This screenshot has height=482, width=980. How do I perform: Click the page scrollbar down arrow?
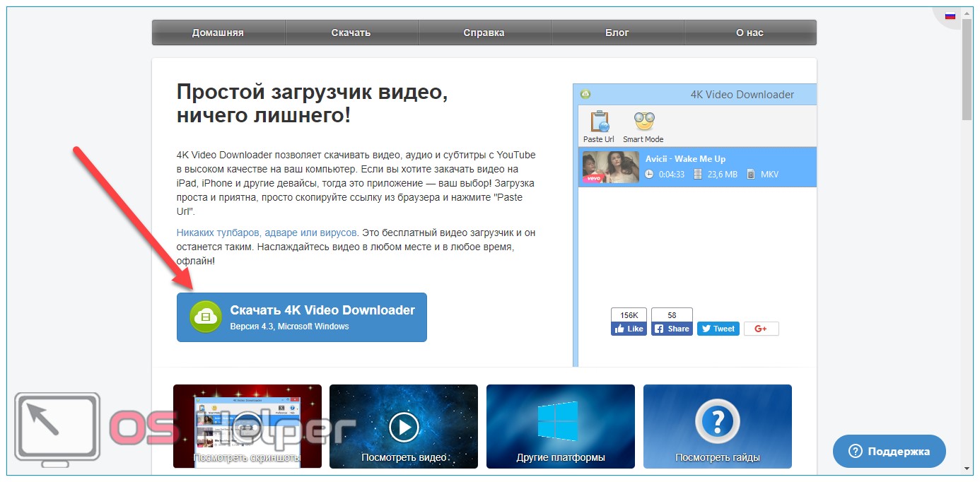[x=967, y=468]
